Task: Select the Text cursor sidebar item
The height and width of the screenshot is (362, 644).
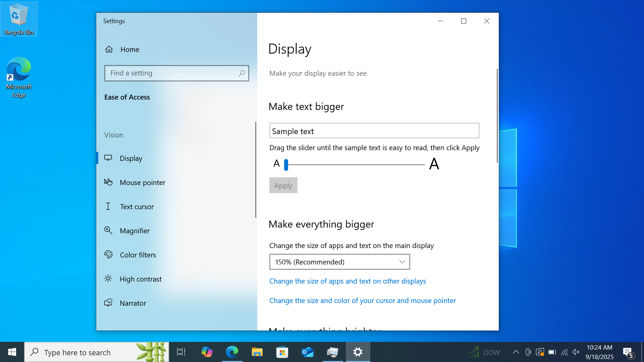Action: (137, 206)
